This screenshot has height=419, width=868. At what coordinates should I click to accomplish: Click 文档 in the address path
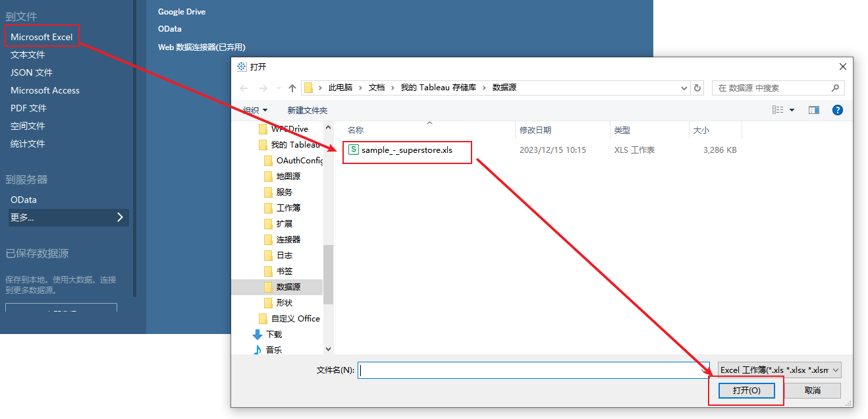tap(376, 88)
